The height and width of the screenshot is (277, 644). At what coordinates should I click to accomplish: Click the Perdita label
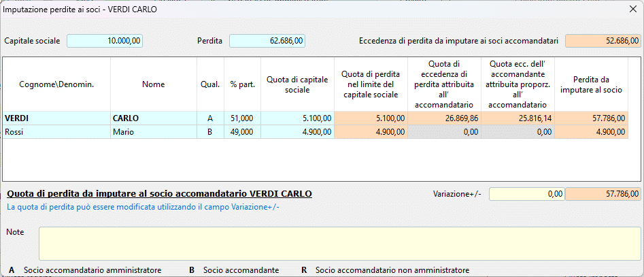coord(209,41)
